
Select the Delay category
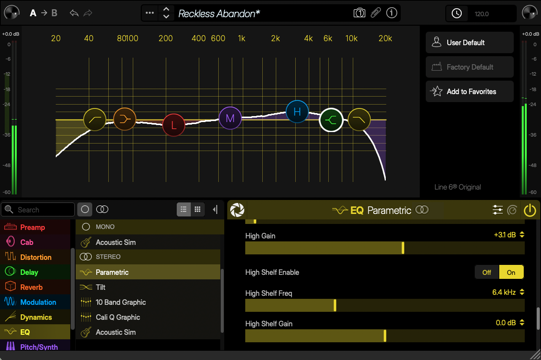click(x=35, y=272)
